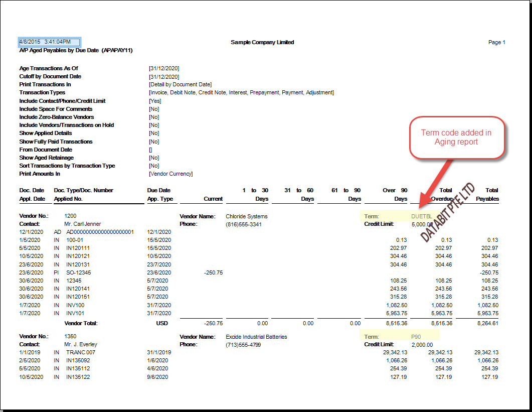
Task: Select vendor number 1350
Action: [x=70, y=336]
